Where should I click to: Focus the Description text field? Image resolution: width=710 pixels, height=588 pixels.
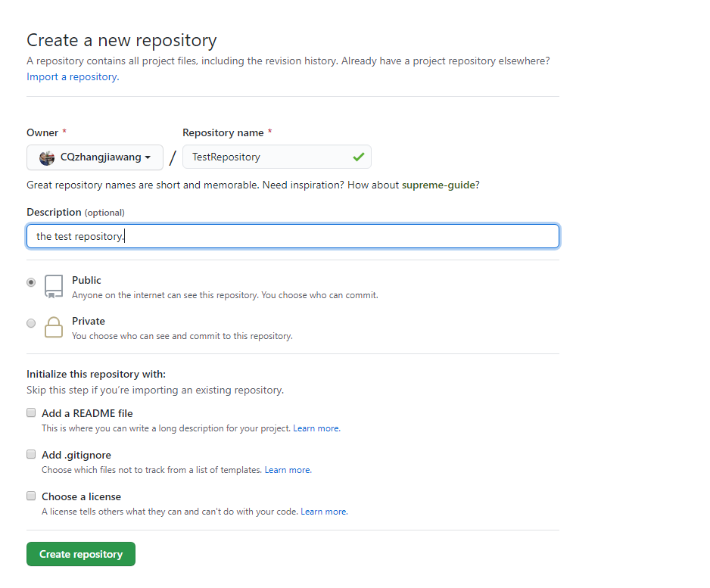[293, 236]
